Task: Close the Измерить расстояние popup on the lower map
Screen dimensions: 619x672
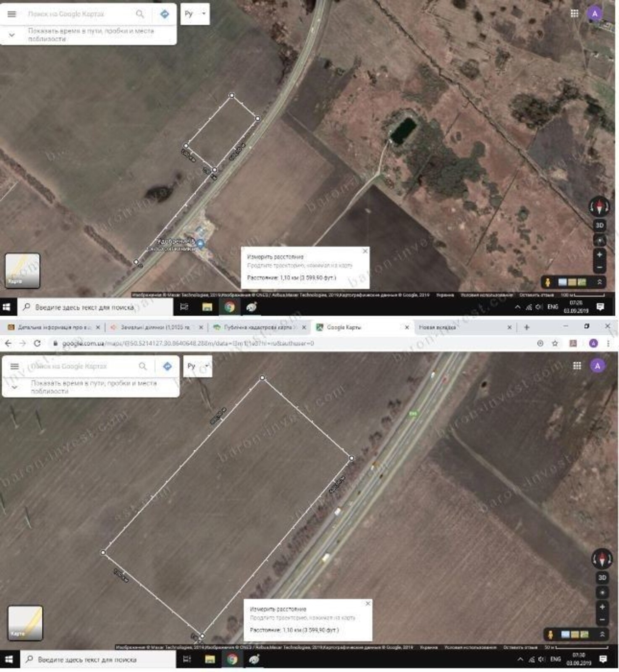Action: click(x=368, y=603)
